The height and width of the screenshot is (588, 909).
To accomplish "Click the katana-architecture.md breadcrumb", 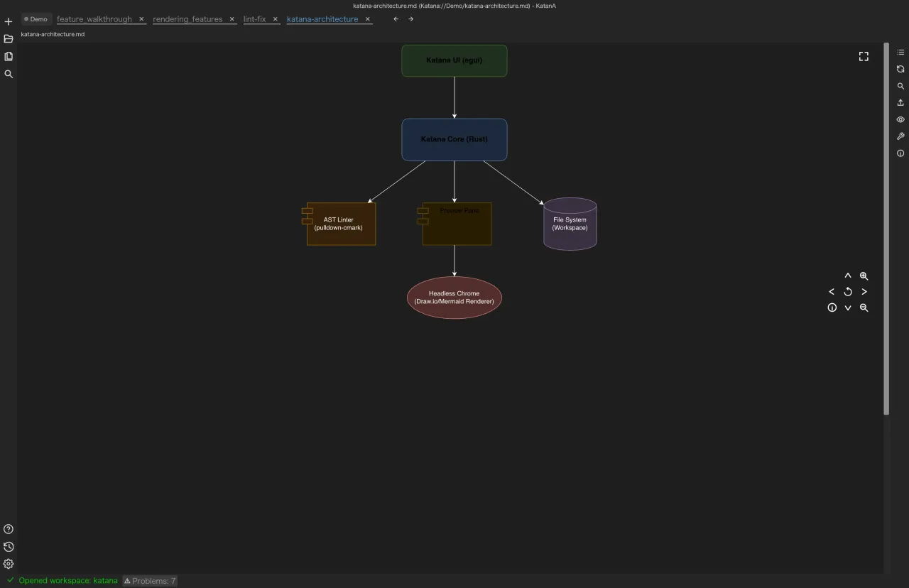I will coord(53,34).
